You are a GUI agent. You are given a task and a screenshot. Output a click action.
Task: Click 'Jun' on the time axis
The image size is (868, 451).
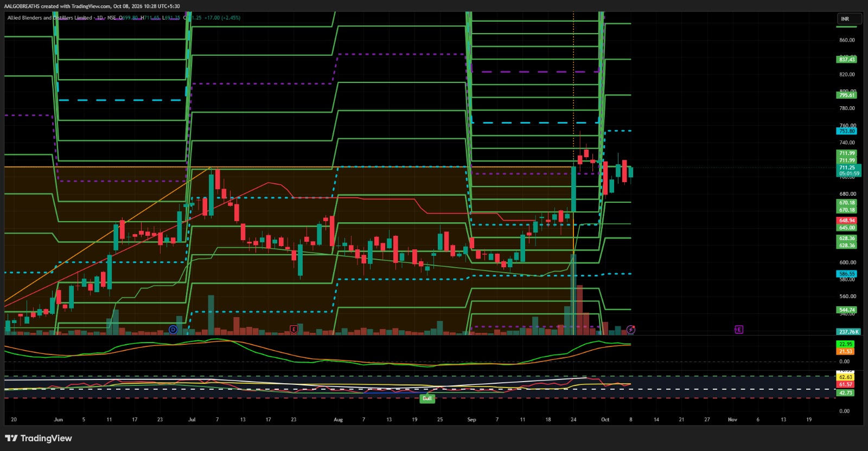(59, 420)
